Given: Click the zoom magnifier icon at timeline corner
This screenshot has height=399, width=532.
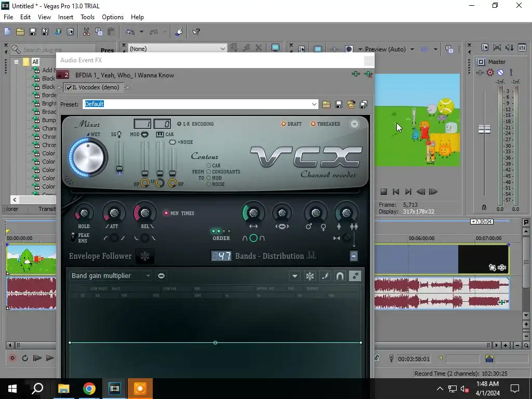Looking at the screenshot, I should (526, 345).
